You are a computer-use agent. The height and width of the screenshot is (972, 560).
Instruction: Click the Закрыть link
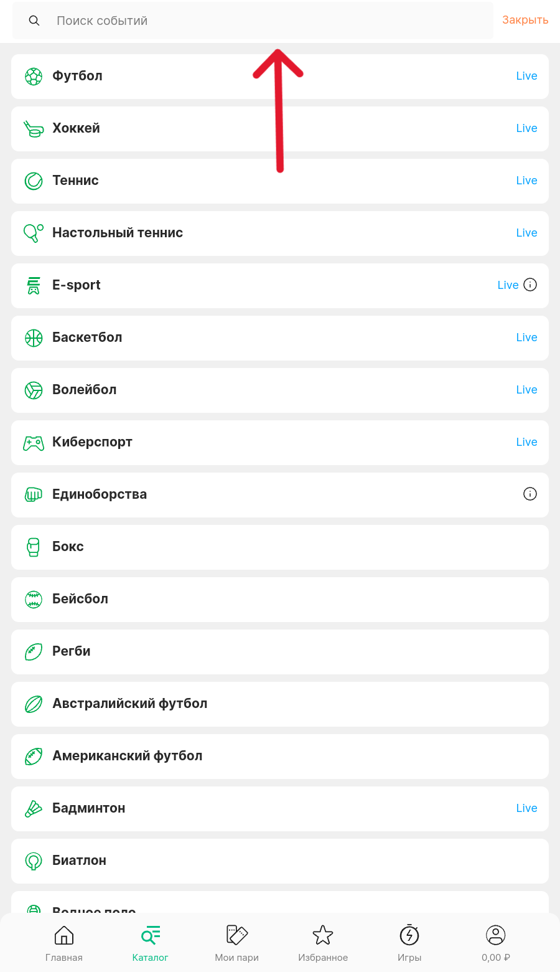coord(525,20)
